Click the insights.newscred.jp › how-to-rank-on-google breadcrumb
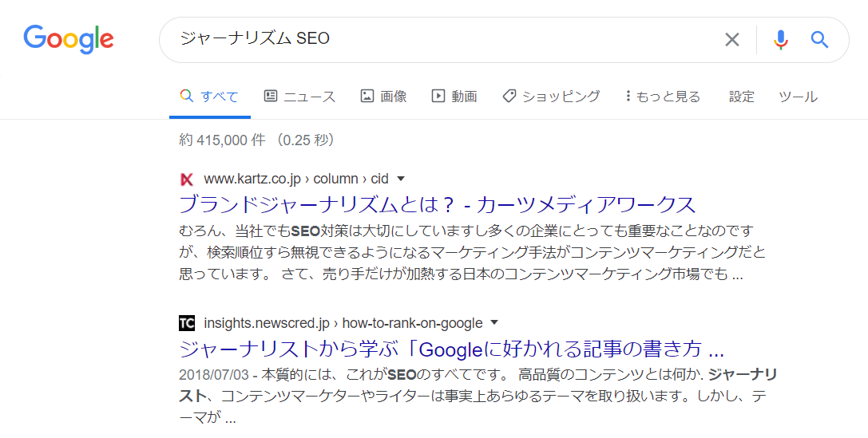 pos(343,323)
